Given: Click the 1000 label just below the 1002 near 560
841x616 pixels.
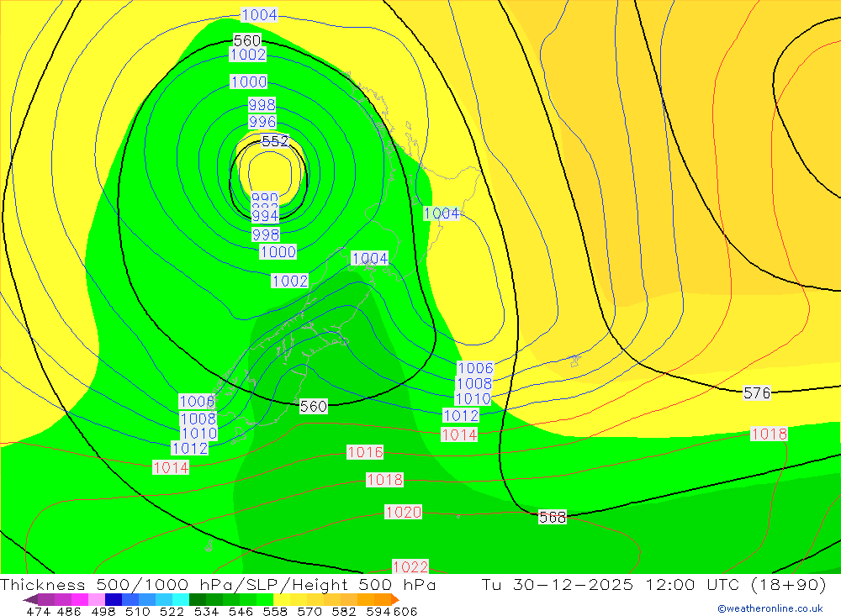Looking at the screenshot, I should 248,82.
